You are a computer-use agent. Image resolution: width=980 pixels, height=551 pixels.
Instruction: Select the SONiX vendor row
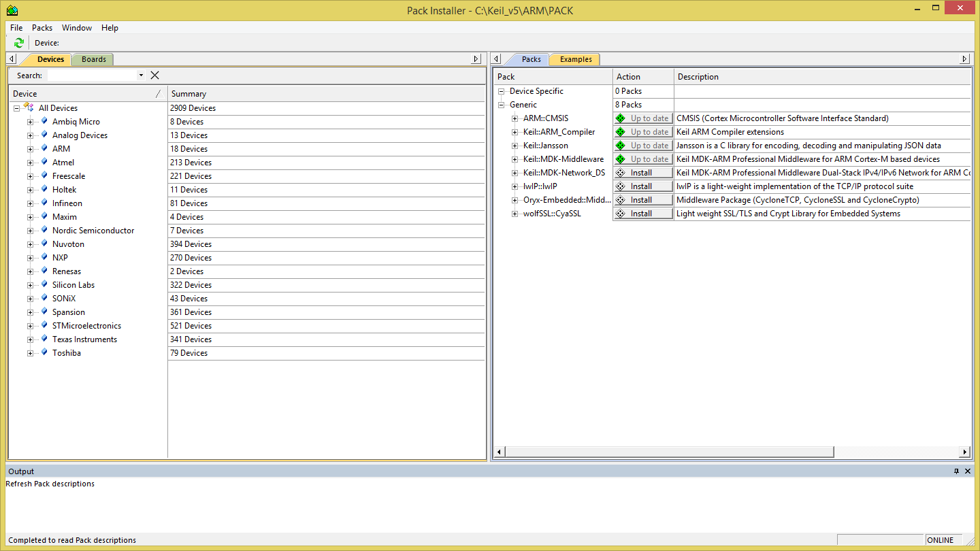point(64,299)
